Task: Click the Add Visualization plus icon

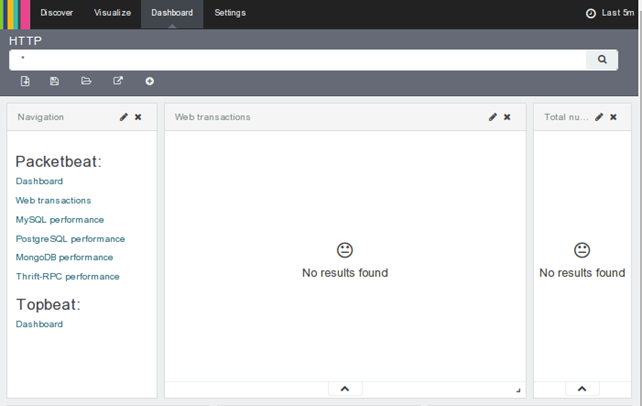Action: tap(150, 81)
